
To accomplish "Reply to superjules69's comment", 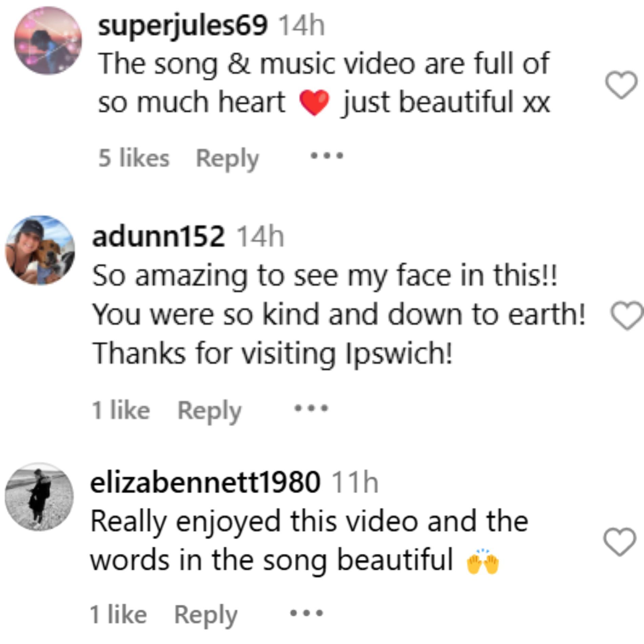I will coord(227,159).
